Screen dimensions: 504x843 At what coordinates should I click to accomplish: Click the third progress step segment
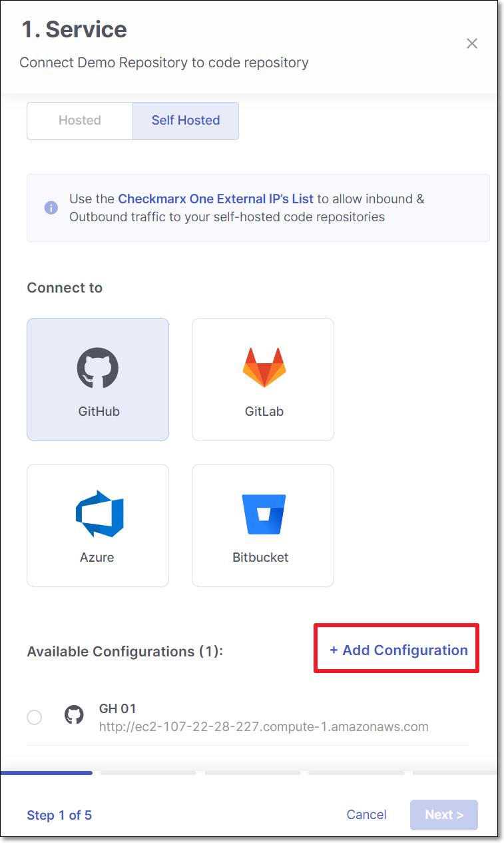pos(253,773)
